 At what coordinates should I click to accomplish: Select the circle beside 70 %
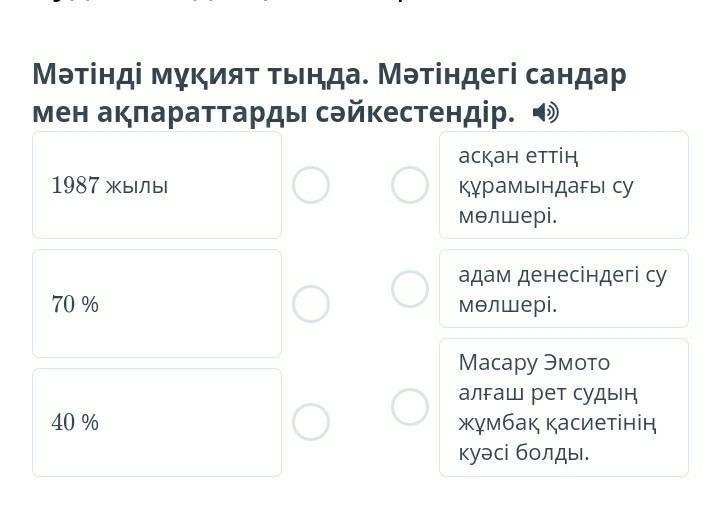coord(311,304)
